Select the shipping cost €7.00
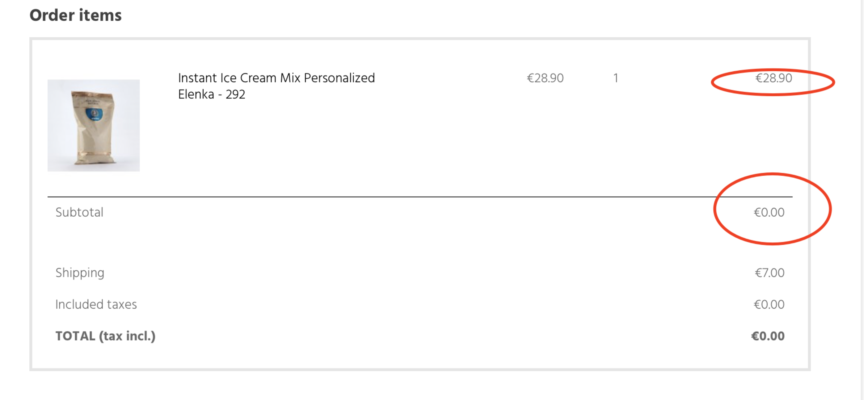 769,273
